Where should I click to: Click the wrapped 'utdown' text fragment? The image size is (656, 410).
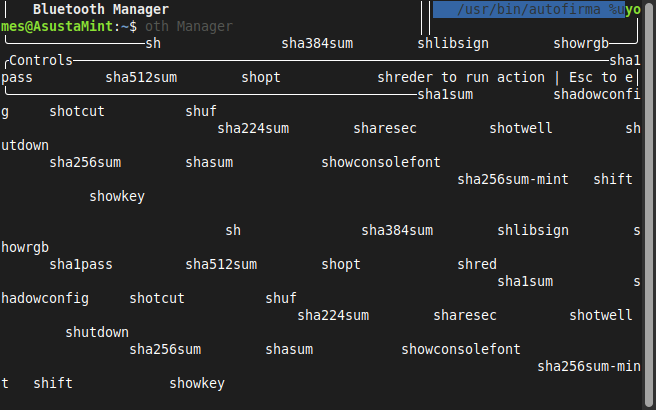coord(25,145)
